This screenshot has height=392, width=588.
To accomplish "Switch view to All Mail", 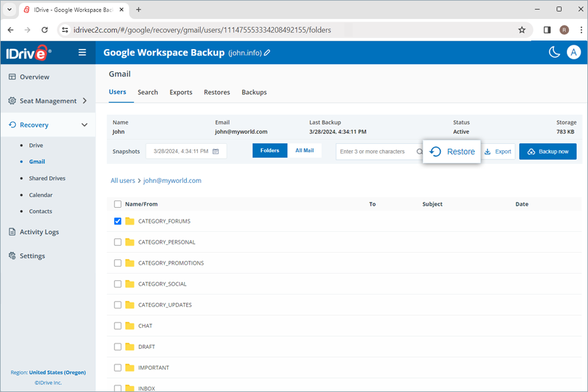I will 304,151.
